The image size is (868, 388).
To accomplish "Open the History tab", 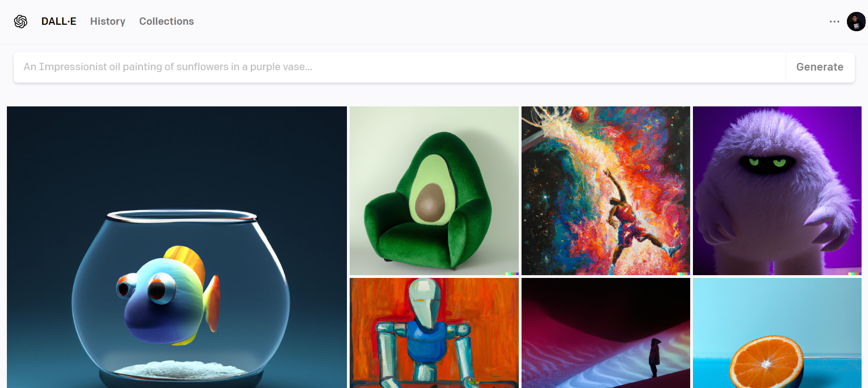I will coord(108,22).
